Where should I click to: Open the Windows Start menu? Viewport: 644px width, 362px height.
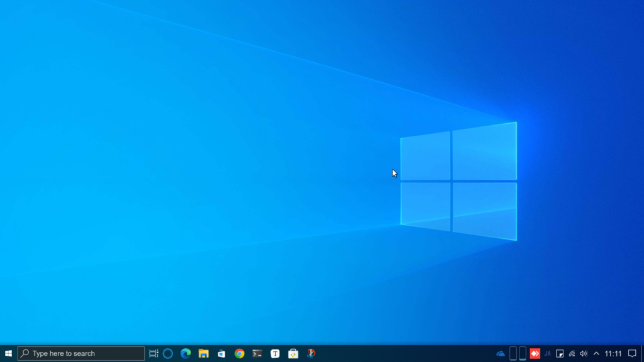coord(8,353)
